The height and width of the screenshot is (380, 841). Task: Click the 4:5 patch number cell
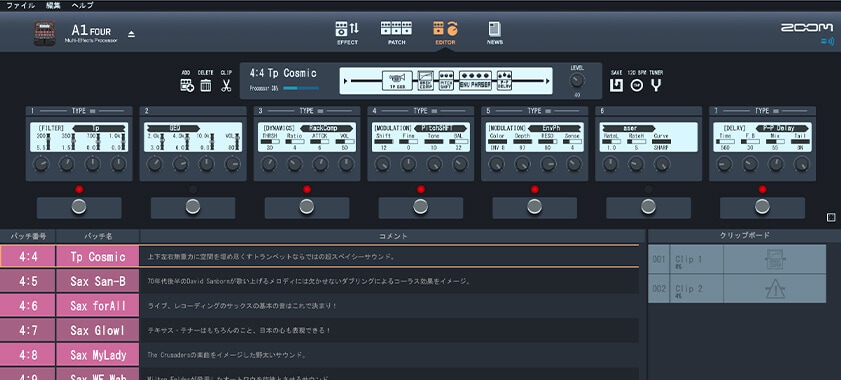click(x=27, y=281)
